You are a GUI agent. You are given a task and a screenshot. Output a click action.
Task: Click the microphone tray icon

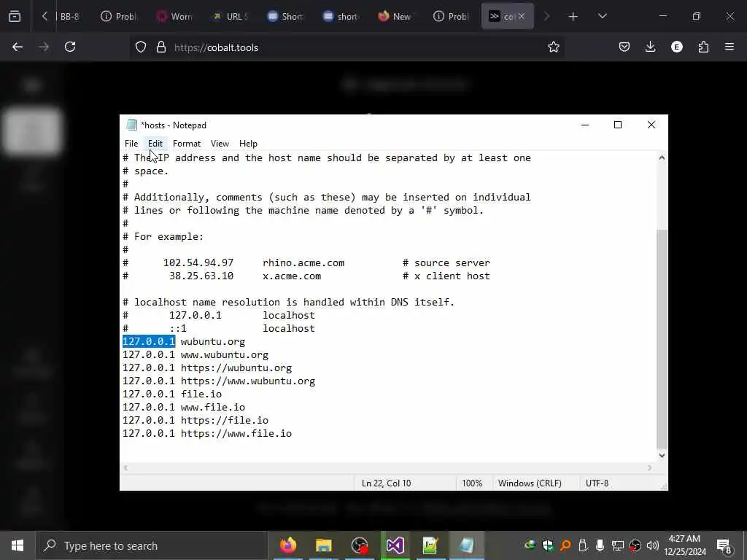coord(600,545)
